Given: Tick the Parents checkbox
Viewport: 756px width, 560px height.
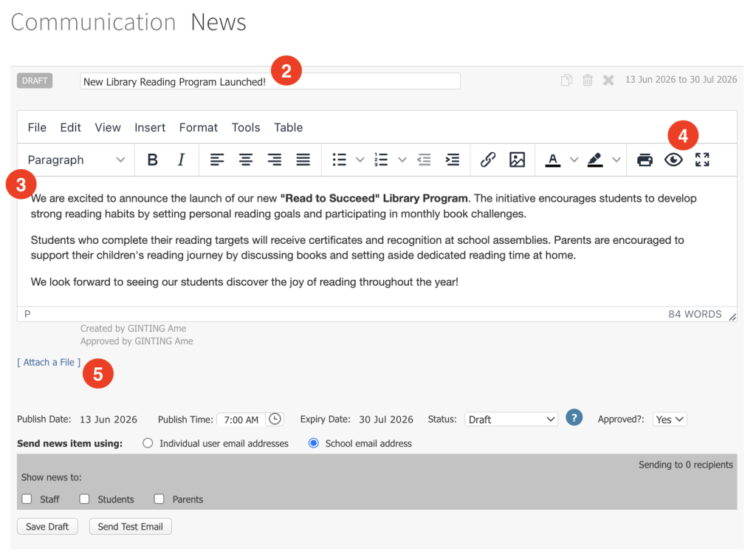Looking at the screenshot, I should (x=159, y=499).
